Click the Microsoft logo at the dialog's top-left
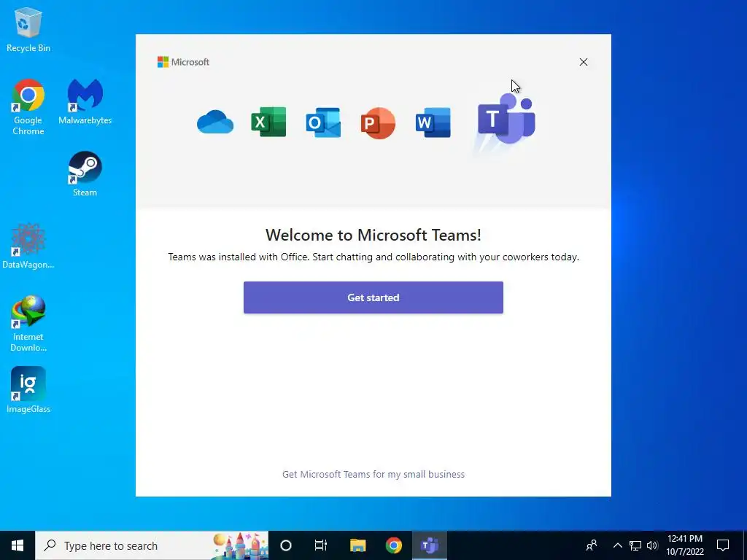 (183, 62)
